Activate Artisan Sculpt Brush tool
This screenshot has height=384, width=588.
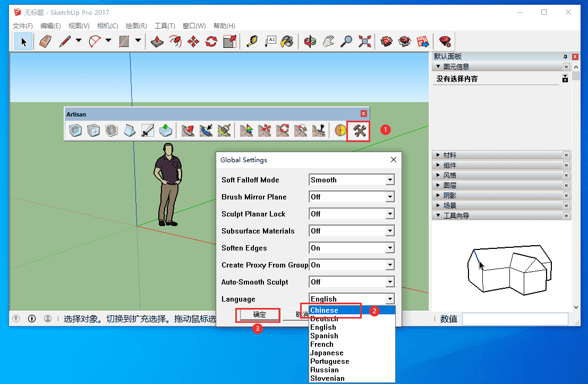point(188,131)
